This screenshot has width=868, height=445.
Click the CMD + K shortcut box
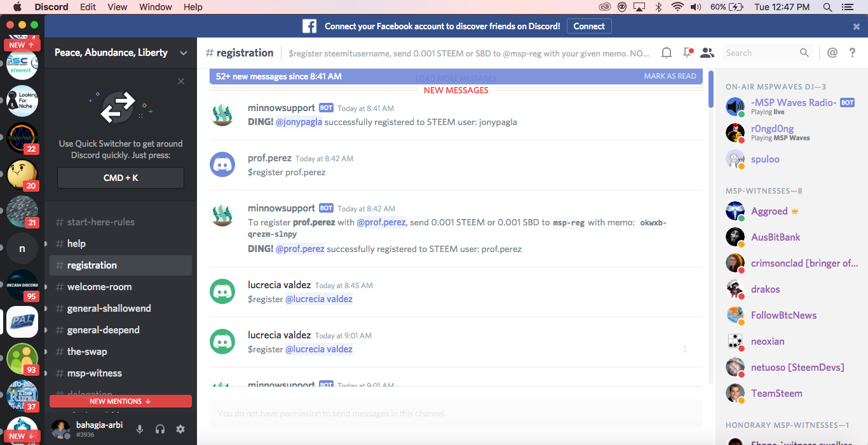121,178
